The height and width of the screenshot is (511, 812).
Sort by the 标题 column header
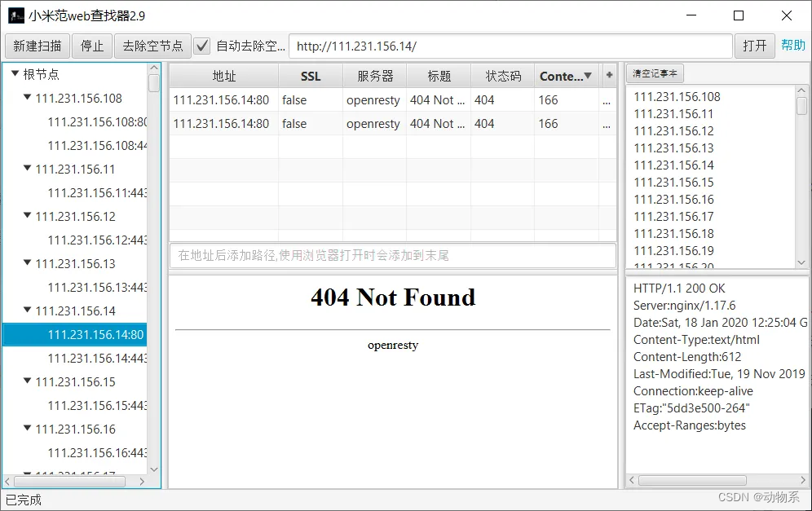point(439,76)
